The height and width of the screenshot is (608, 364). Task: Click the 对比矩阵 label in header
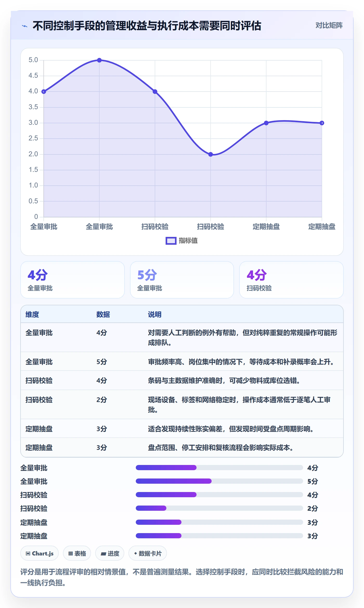coord(329,25)
